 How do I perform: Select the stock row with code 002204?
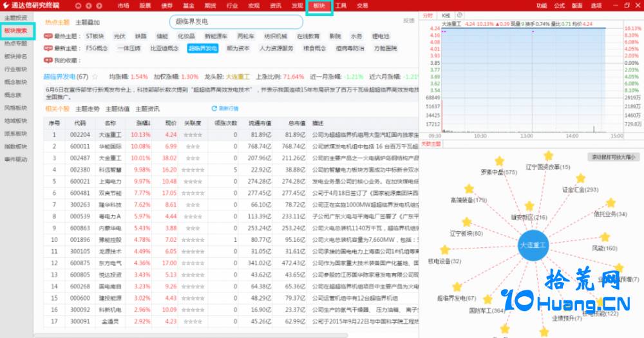231,135
